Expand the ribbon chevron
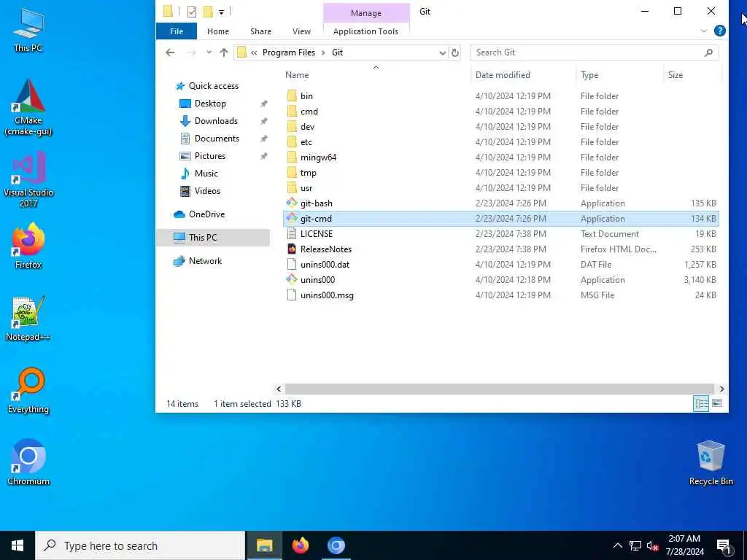This screenshot has width=747, height=560. [704, 31]
